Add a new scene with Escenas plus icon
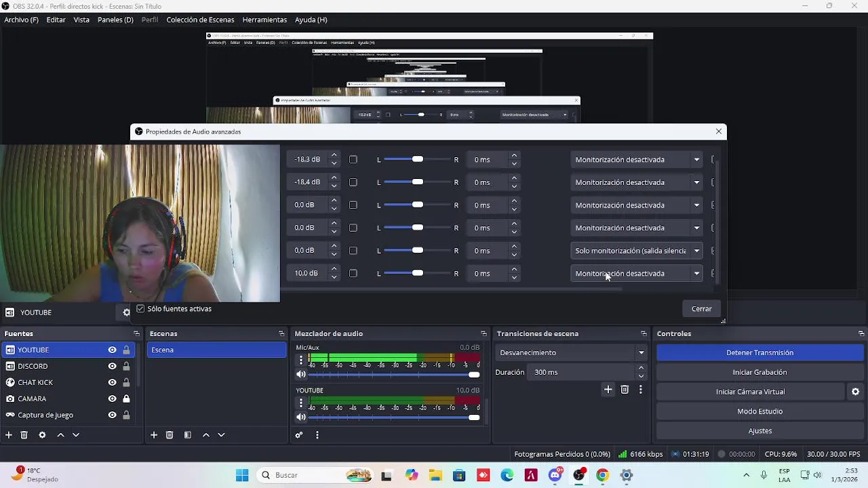Image resolution: width=868 pixels, height=488 pixels. pos(154,435)
